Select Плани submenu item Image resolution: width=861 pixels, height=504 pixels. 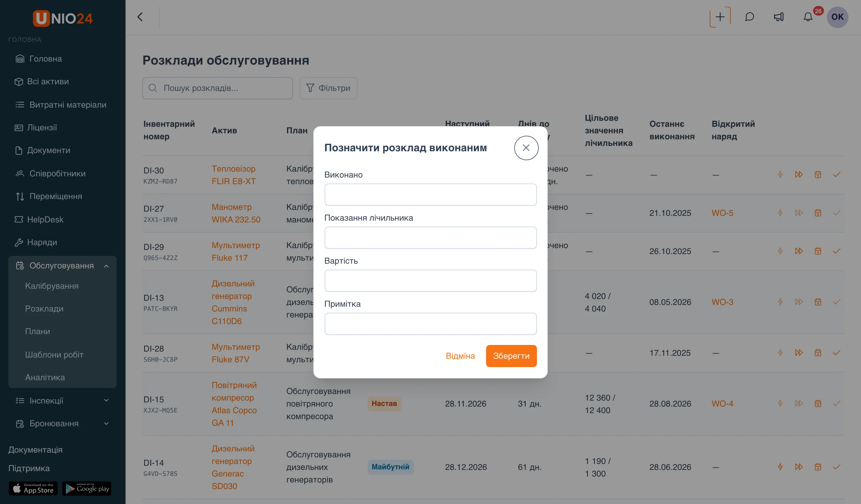click(x=38, y=332)
